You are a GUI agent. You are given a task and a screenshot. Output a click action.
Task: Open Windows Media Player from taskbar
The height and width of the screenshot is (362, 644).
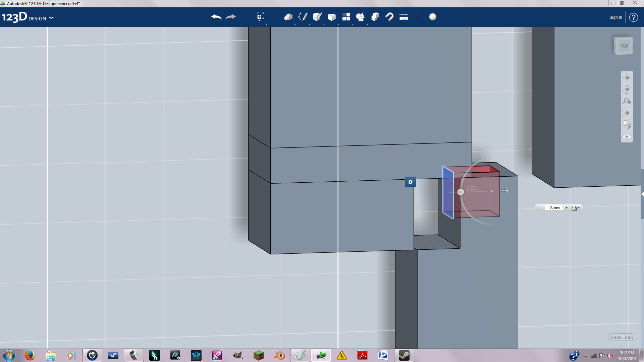click(x=71, y=355)
